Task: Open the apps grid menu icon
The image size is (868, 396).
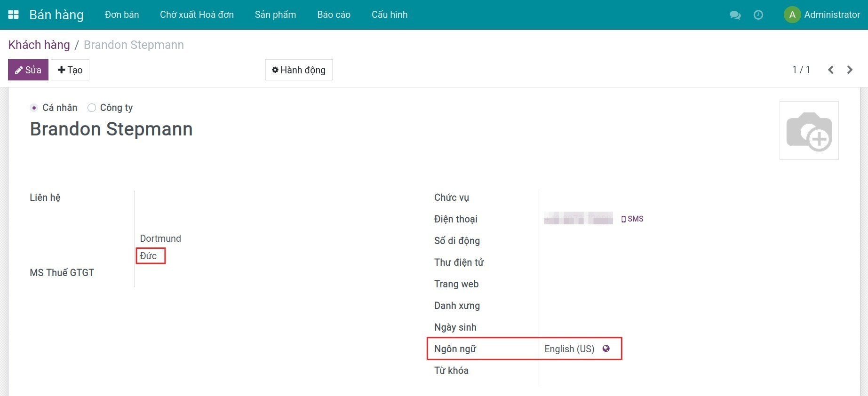Action: click(x=14, y=15)
